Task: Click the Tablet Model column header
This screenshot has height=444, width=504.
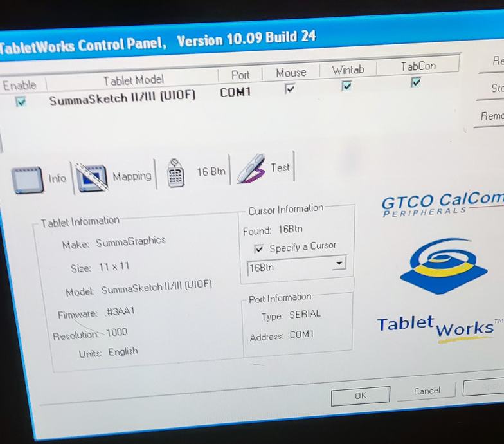Action: 134,80
